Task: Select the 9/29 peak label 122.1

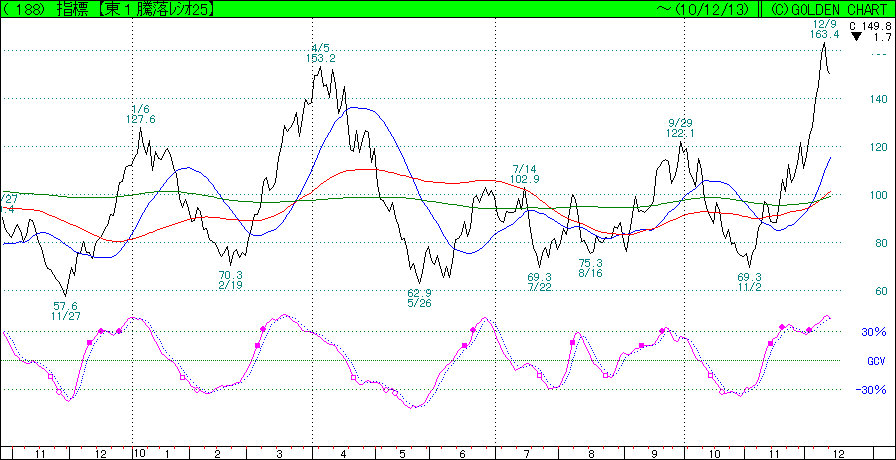Action: [x=681, y=133]
